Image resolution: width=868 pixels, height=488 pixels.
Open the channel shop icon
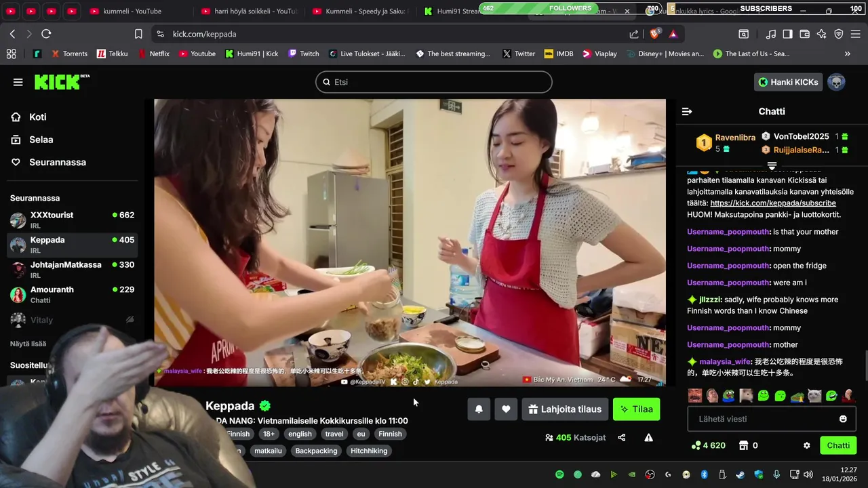tap(743, 445)
